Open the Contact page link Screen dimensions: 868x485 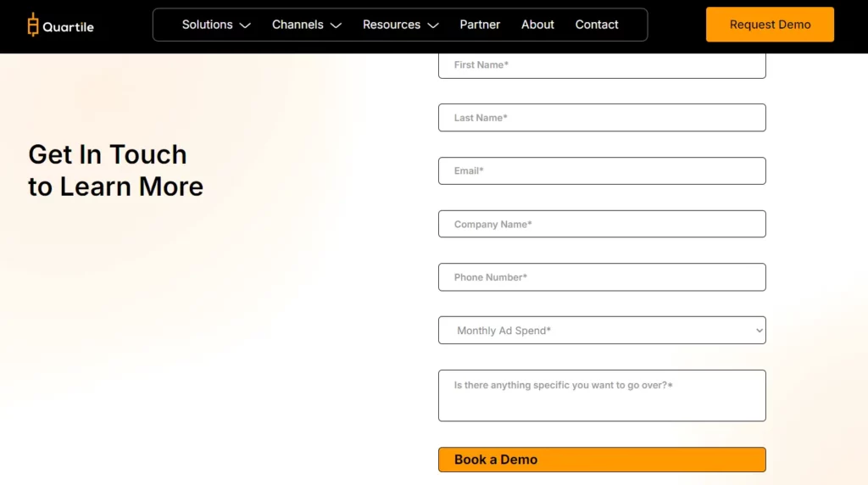(x=597, y=25)
